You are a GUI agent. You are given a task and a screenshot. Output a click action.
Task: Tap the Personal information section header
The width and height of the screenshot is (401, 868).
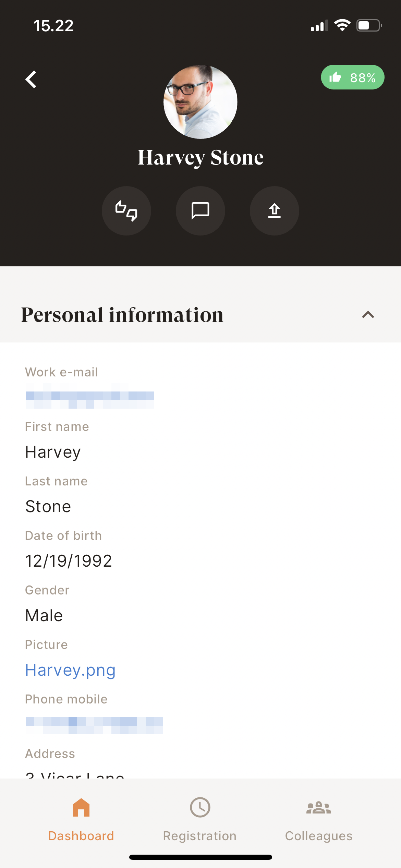click(122, 315)
